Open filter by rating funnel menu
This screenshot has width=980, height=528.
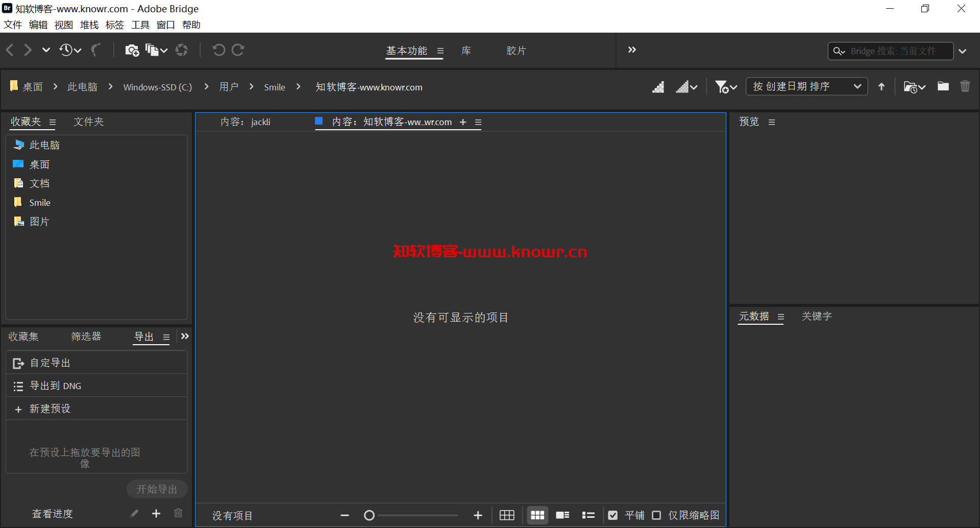click(x=726, y=87)
